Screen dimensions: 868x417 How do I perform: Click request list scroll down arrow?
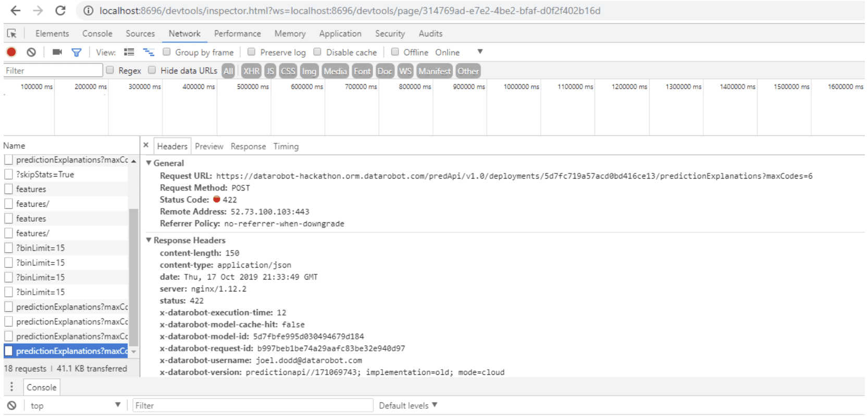[x=134, y=352]
